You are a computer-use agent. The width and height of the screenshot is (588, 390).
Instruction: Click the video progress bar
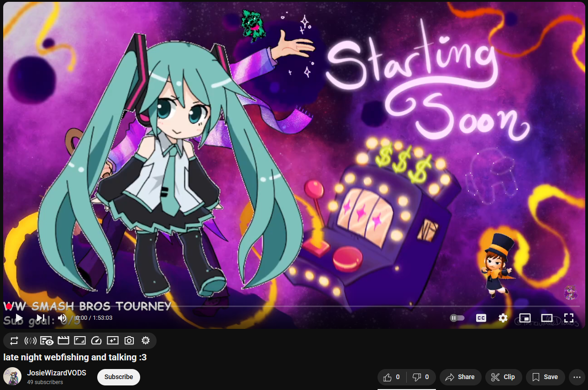click(x=294, y=307)
